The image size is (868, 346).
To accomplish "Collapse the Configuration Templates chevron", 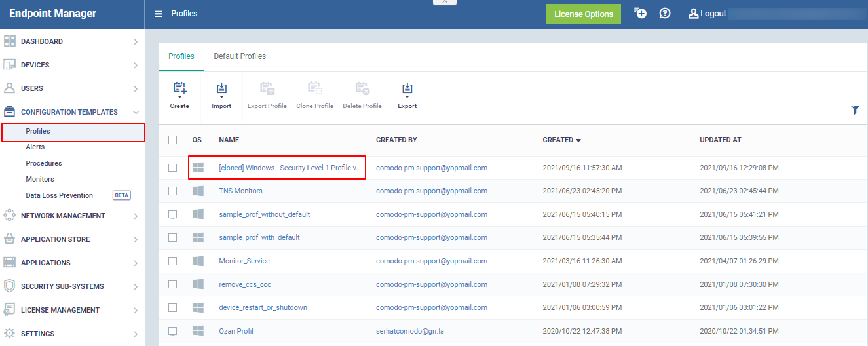I will click(x=136, y=112).
